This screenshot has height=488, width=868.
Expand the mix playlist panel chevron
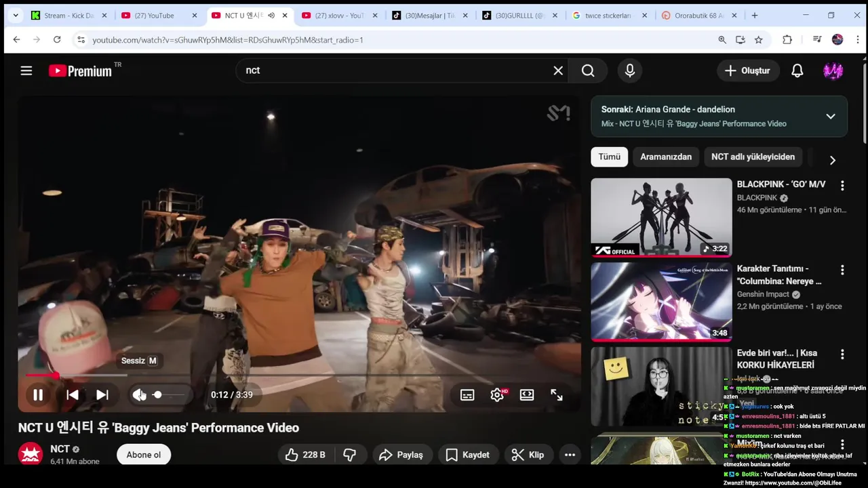[x=830, y=117]
